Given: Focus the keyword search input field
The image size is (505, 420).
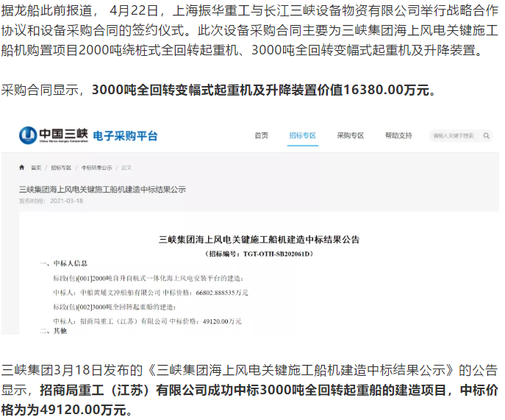Looking at the screenshot, I should pyautogui.click(x=454, y=136).
